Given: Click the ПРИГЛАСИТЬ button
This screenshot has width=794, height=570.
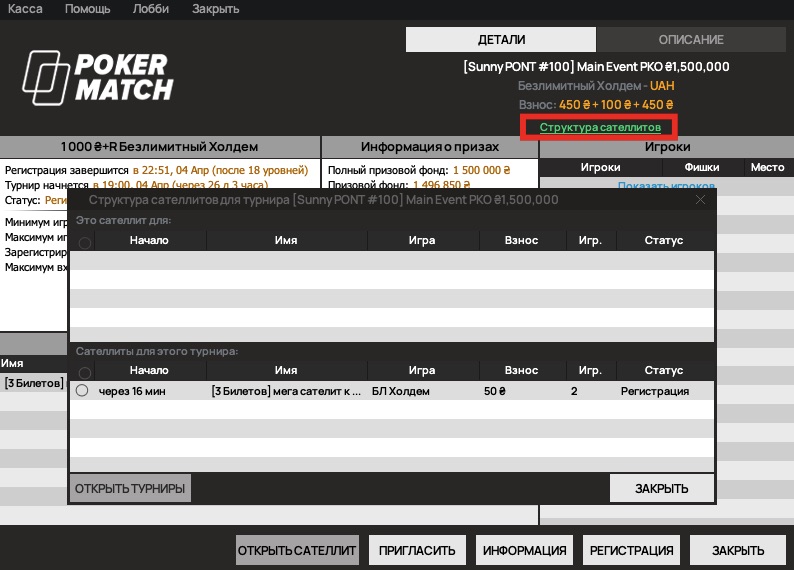Looking at the screenshot, I should click(417, 550).
